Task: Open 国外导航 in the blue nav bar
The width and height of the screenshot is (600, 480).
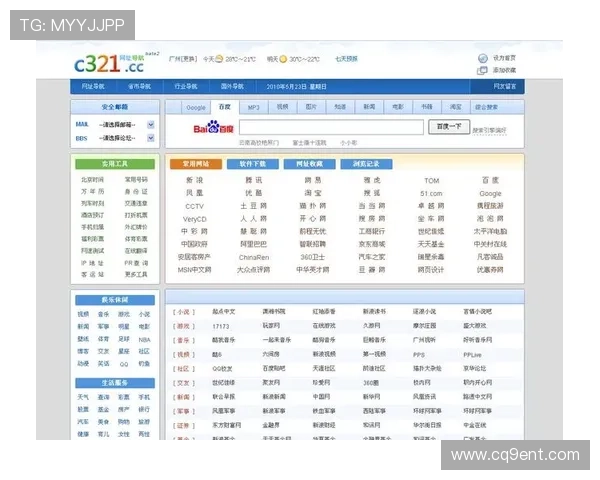Action: [x=232, y=87]
